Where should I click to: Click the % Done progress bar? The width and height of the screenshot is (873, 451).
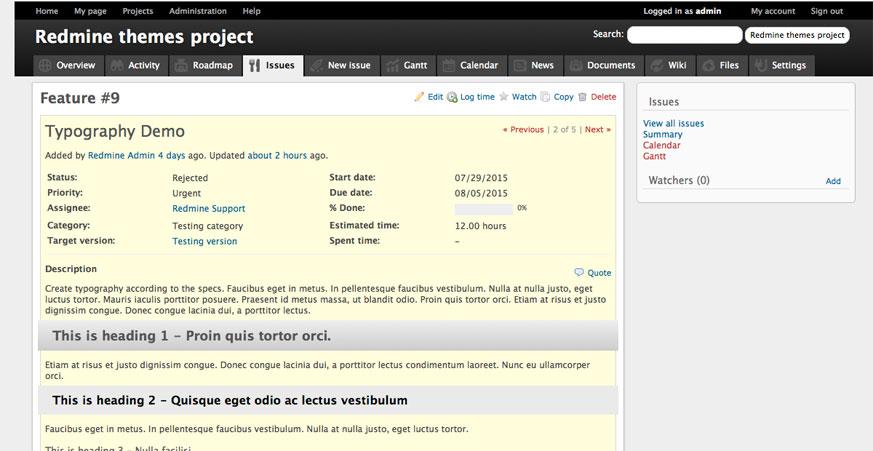point(484,209)
